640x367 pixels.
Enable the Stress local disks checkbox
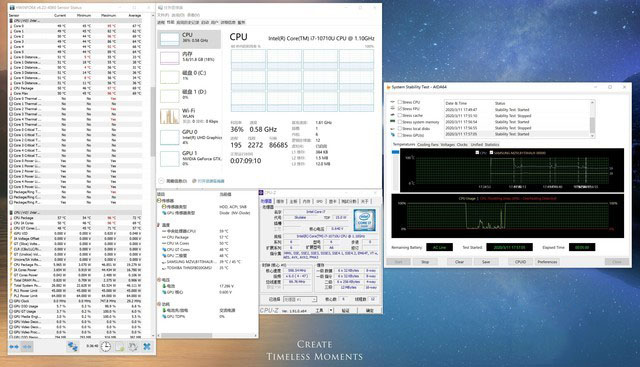pos(400,128)
